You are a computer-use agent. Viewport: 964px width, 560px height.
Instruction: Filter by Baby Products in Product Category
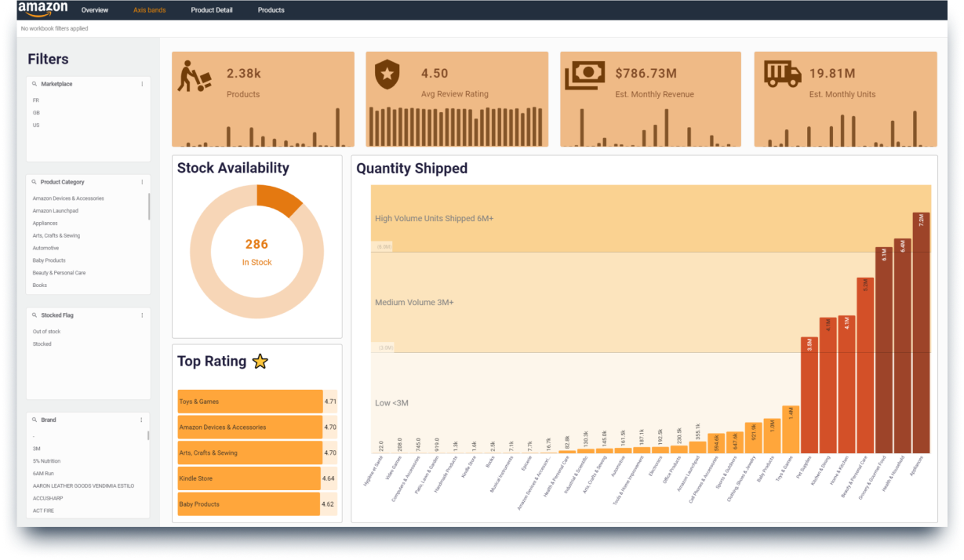click(x=49, y=260)
